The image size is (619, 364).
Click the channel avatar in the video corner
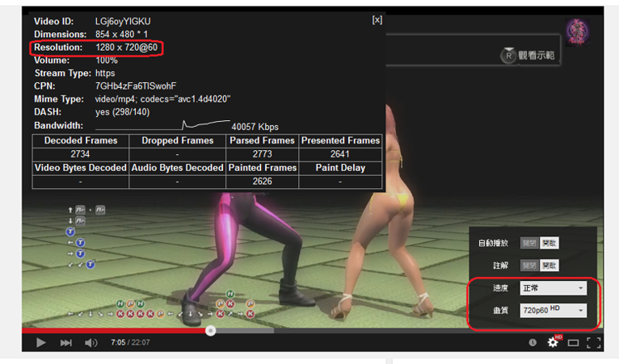[578, 32]
